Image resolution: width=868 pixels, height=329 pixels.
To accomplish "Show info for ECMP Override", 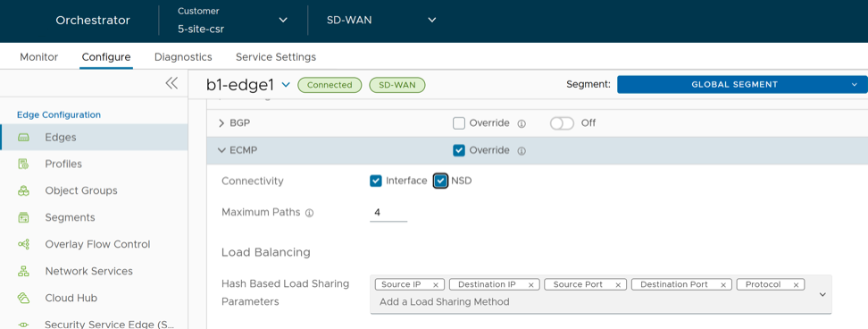I will 521,151.
